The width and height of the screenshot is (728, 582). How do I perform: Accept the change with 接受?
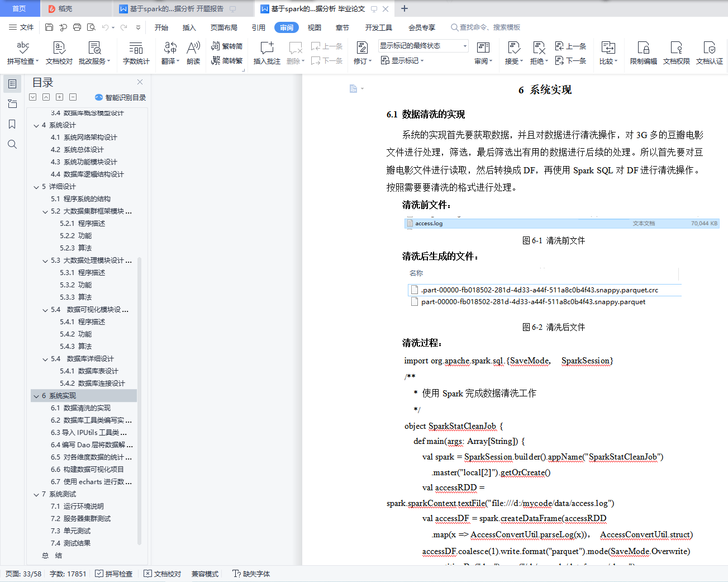(x=514, y=53)
